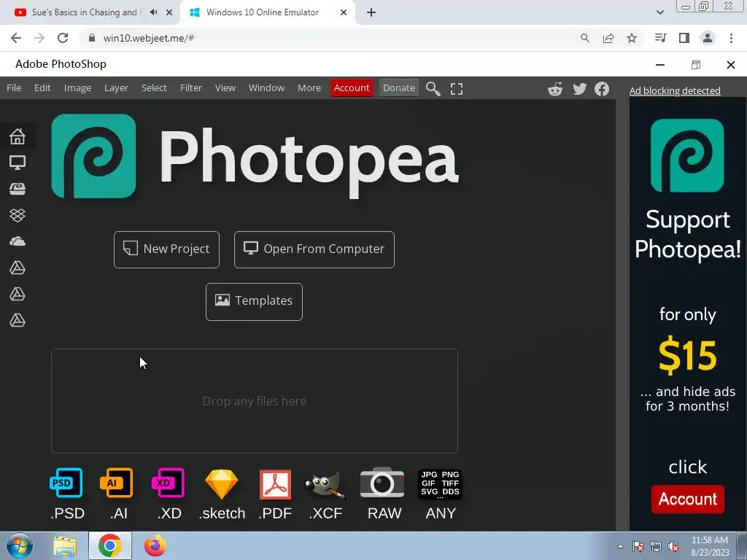Screen dimensions: 747x560
Task: Open the File menu
Action: pos(14,88)
